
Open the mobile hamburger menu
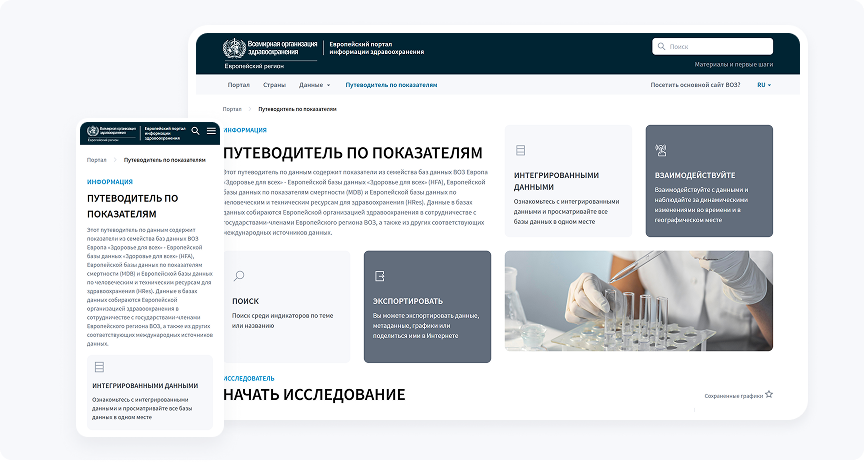(211, 131)
